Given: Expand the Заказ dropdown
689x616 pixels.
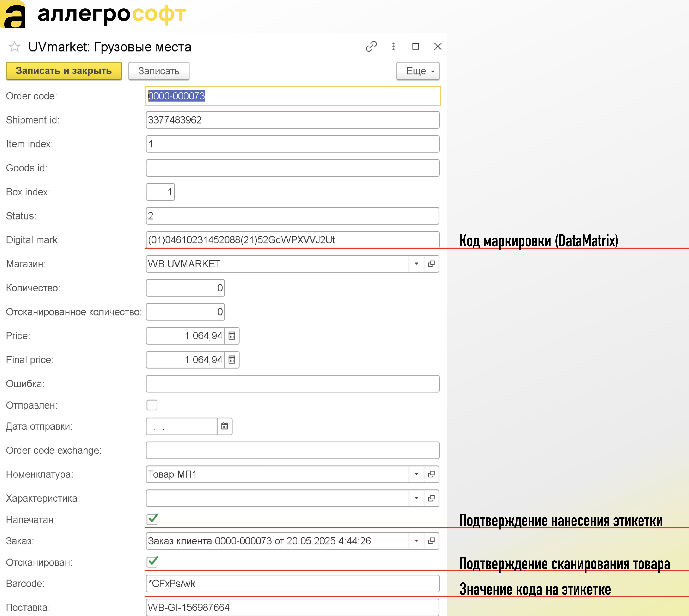Looking at the screenshot, I should tap(416, 541).
